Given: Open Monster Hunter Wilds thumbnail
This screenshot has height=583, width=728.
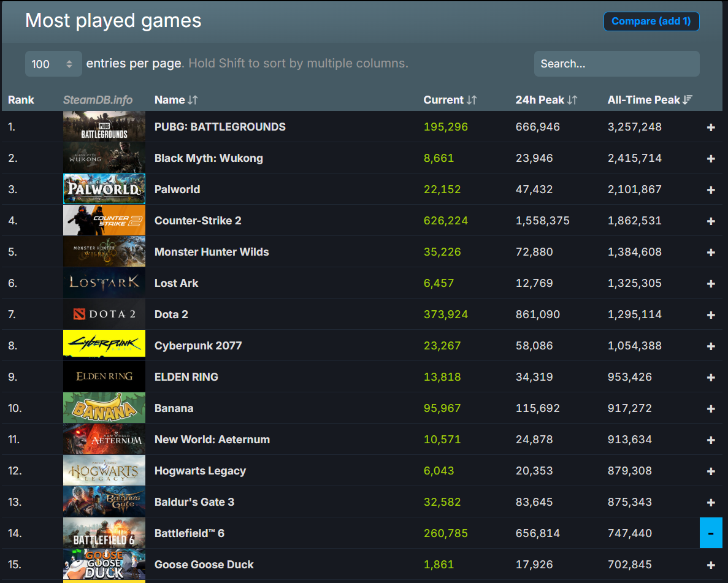Looking at the screenshot, I should [104, 251].
